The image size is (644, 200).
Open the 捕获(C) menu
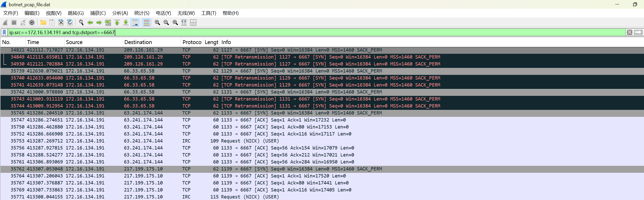click(98, 13)
